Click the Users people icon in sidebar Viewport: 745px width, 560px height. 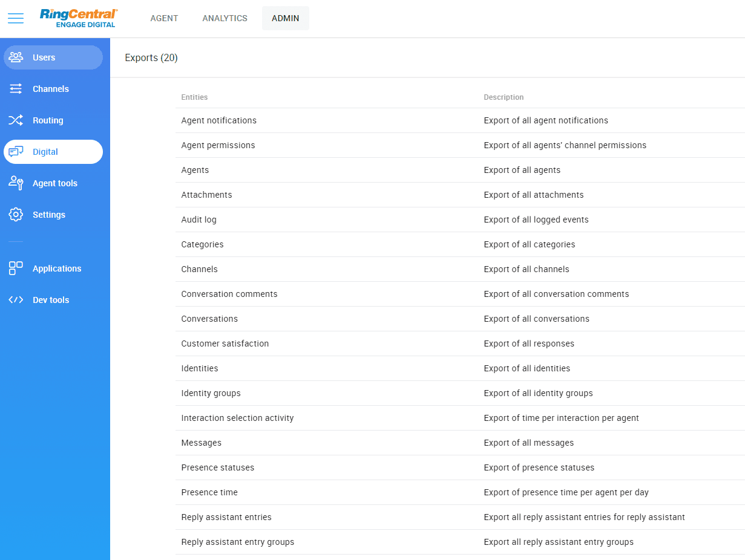16,57
